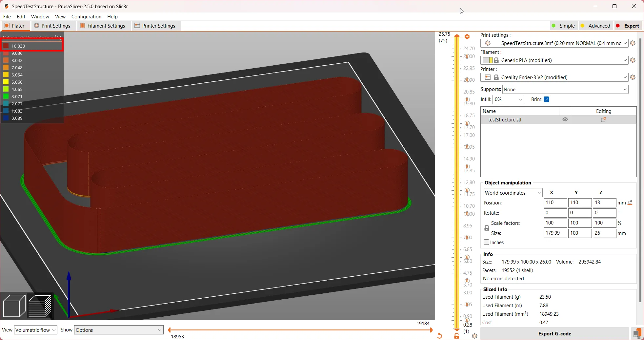644x340 pixels.
Task: Click the gear icon beside Filament preset
Action: pos(633,60)
